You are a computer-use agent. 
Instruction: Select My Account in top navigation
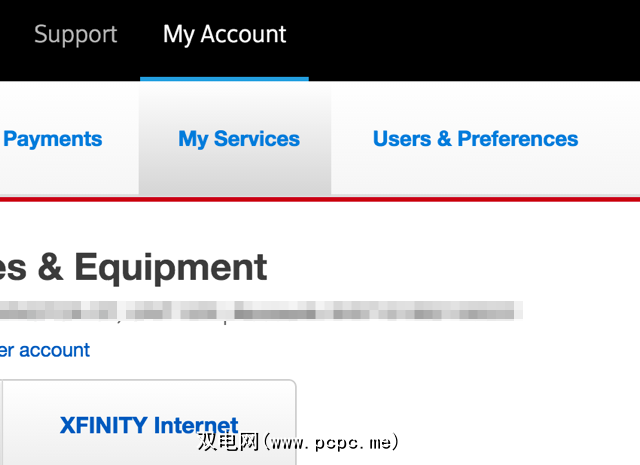(224, 35)
